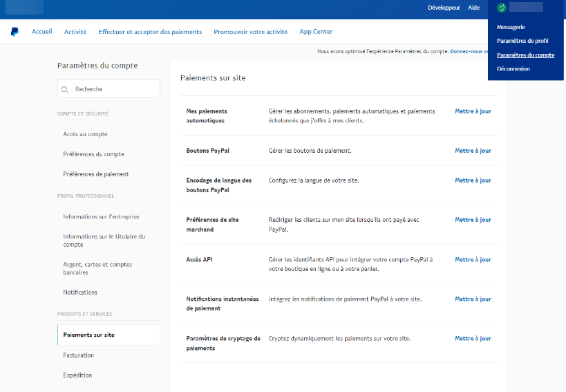Viewport: 566px width, 392px height.
Task: Click the PayPal logo icon
Action: point(14,32)
